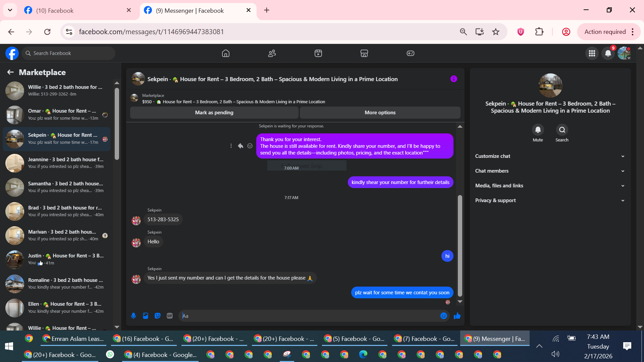Click More options button
Image resolution: width=644 pixels, height=362 pixels.
[x=380, y=113]
